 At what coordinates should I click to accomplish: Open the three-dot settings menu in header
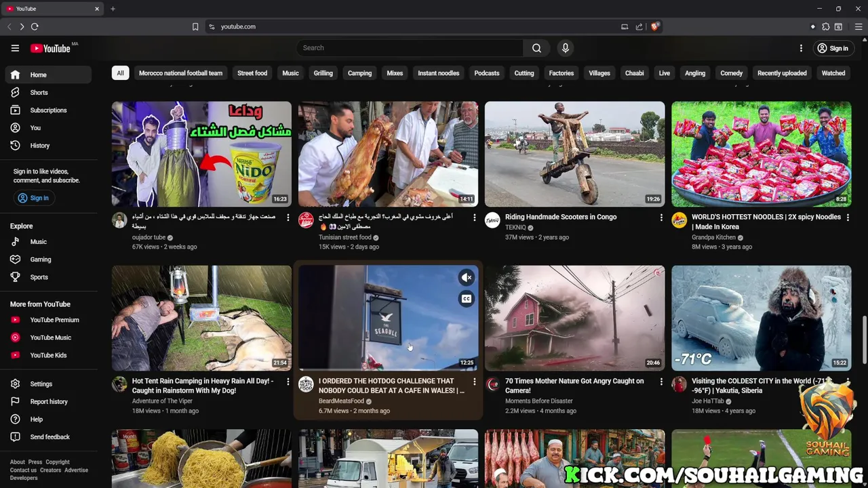coord(801,48)
